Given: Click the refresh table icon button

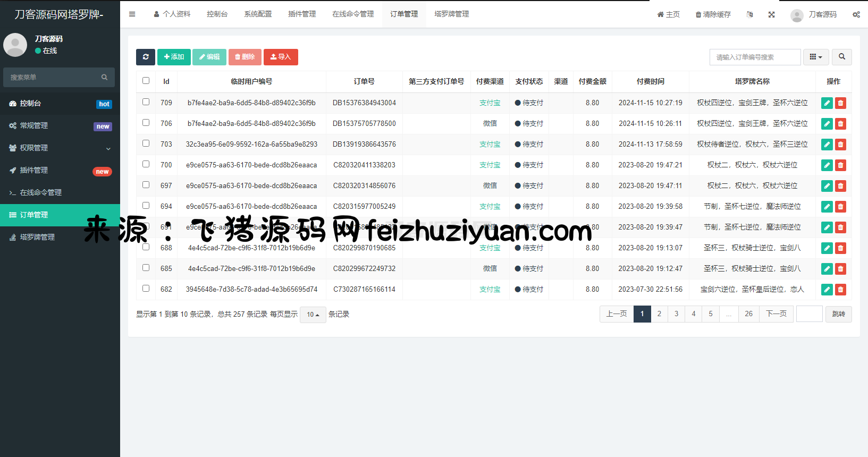Looking at the screenshot, I should point(145,57).
